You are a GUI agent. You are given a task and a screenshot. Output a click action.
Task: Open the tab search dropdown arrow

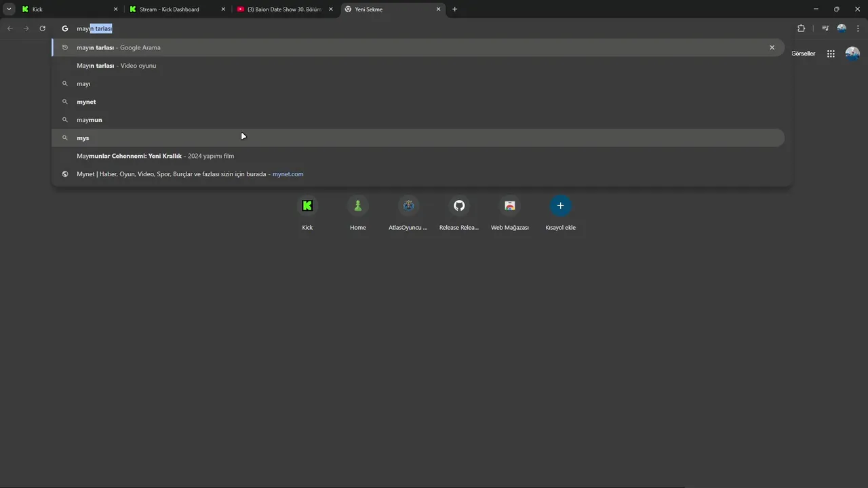(x=9, y=9)
